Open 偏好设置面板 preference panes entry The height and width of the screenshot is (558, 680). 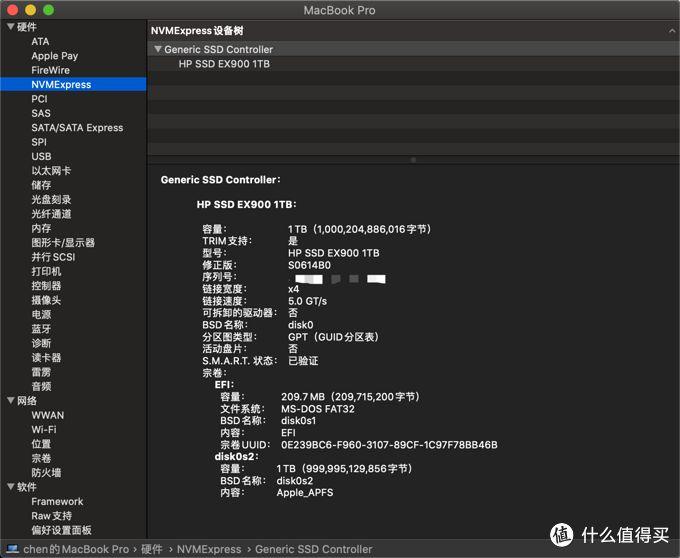(x=62, y=530)
